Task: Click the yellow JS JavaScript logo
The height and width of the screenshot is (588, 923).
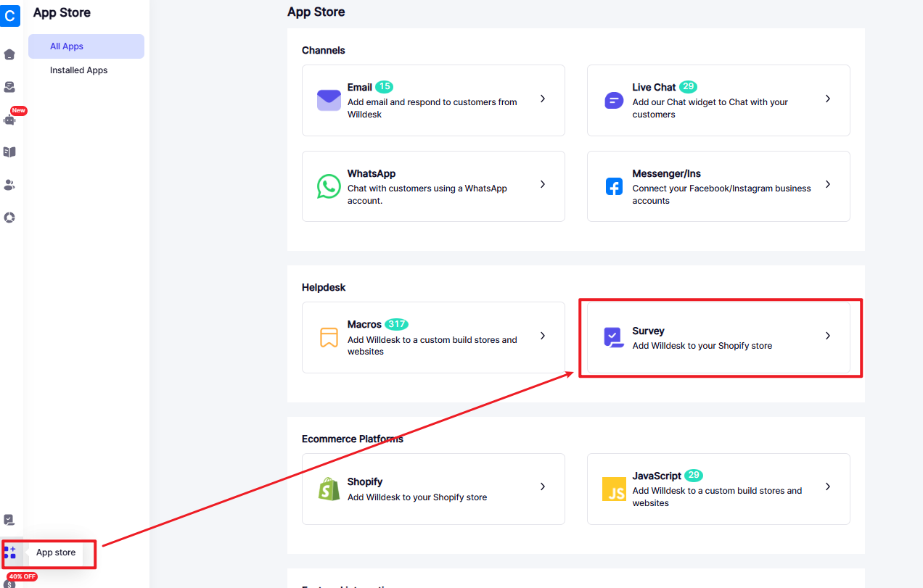Action: (614, 489)
